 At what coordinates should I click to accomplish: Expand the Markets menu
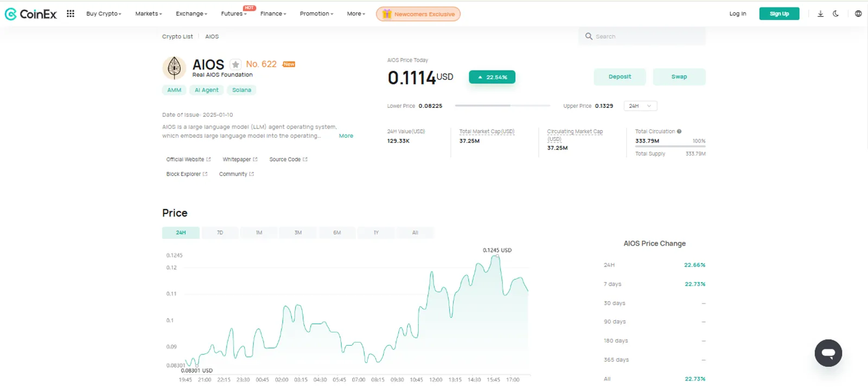[x=149, y=14]
